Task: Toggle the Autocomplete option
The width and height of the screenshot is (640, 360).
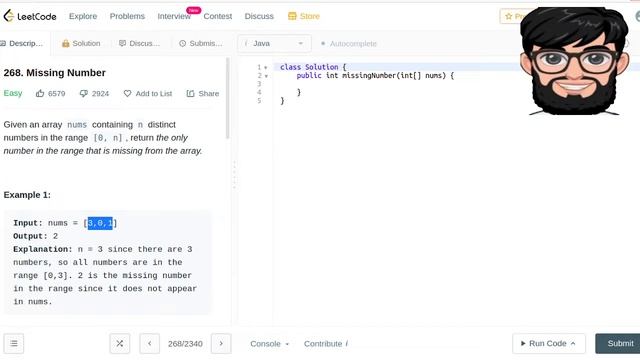Action: 349,43
